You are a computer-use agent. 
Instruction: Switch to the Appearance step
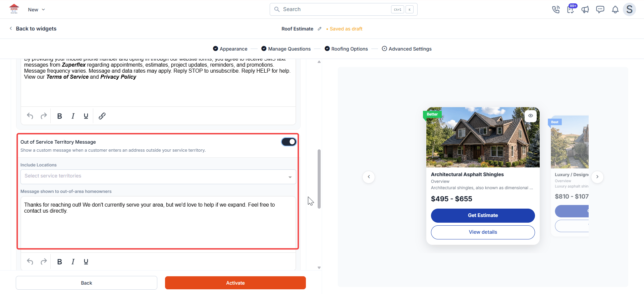[230, 49]
